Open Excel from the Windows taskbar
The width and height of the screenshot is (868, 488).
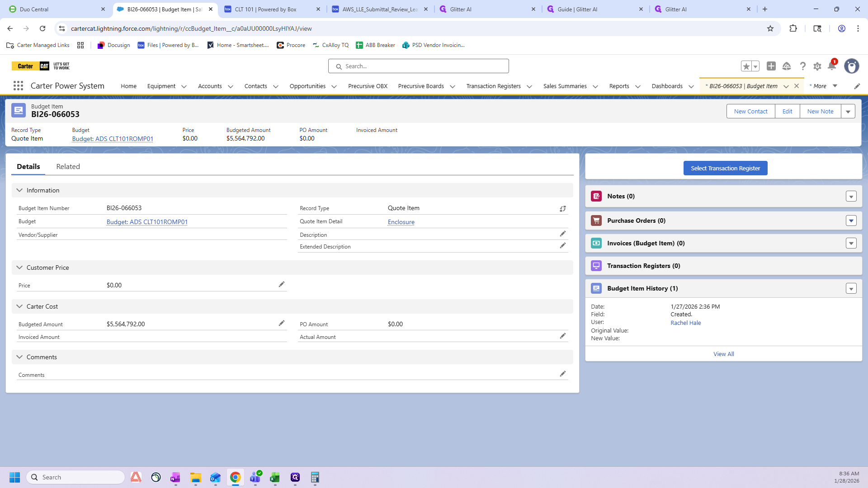pos(275,478)
